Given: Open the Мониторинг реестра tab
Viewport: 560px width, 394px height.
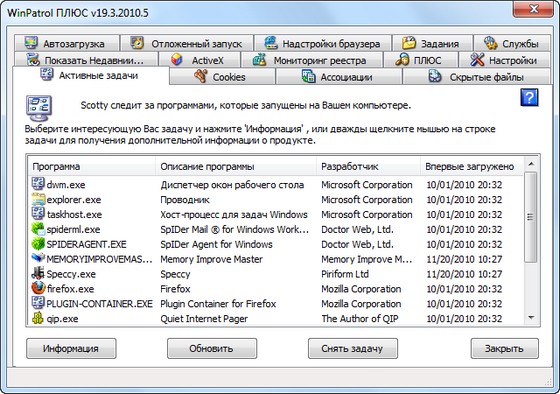Looking at the screenshot, I should coord(312,60).
